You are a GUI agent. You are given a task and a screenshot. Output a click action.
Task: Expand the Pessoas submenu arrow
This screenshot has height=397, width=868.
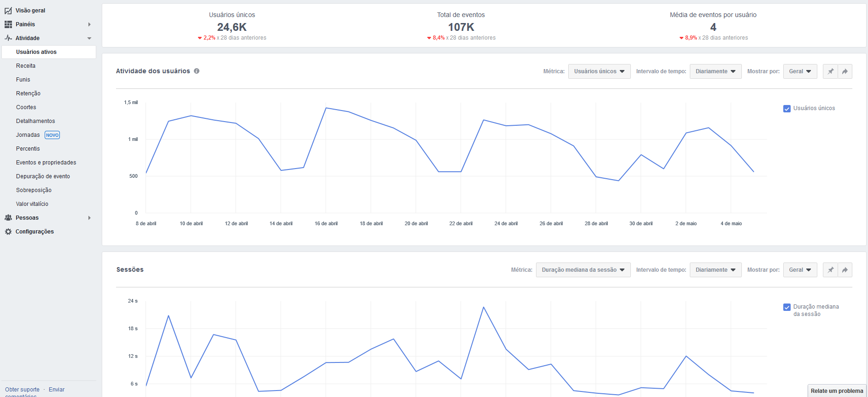[89, 218]
